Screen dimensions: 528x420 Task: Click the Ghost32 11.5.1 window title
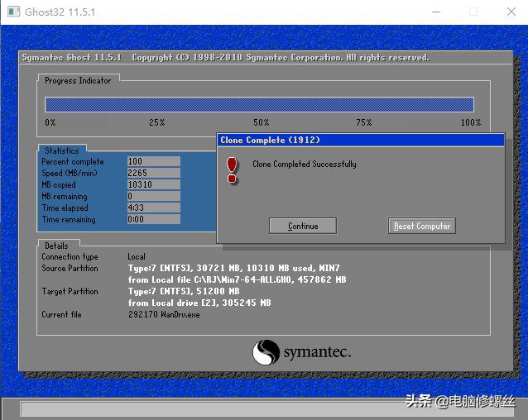coord(50,12)
